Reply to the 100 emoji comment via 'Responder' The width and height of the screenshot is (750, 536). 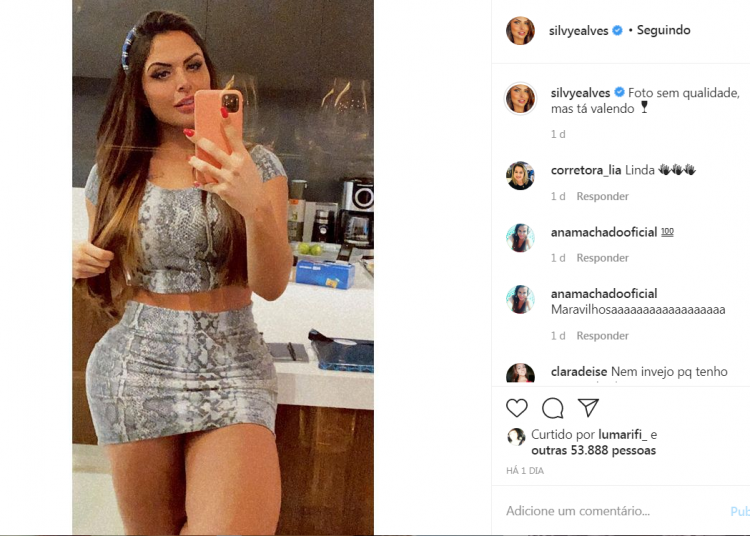(x=602, y=258)
